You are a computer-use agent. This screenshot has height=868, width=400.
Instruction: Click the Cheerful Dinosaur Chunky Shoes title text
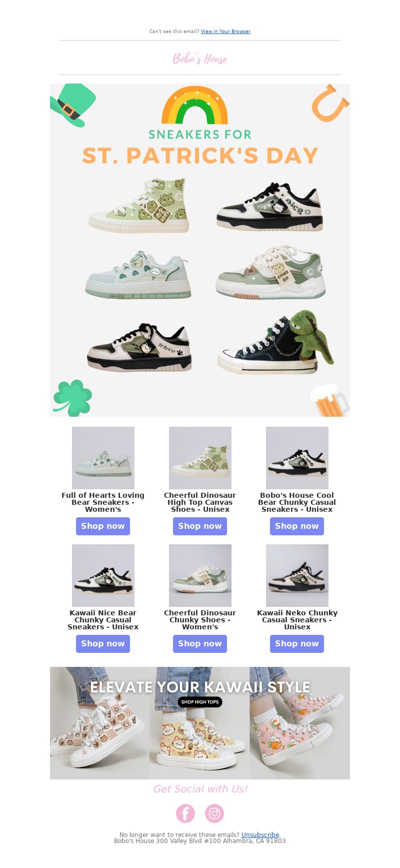[x=200, y=620]
